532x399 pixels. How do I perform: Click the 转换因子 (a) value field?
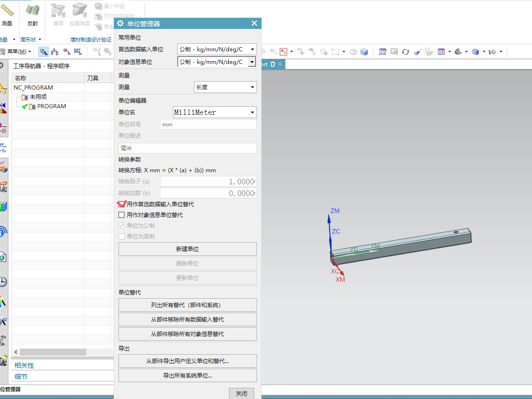pyautogui.click(x=208, y=182)
